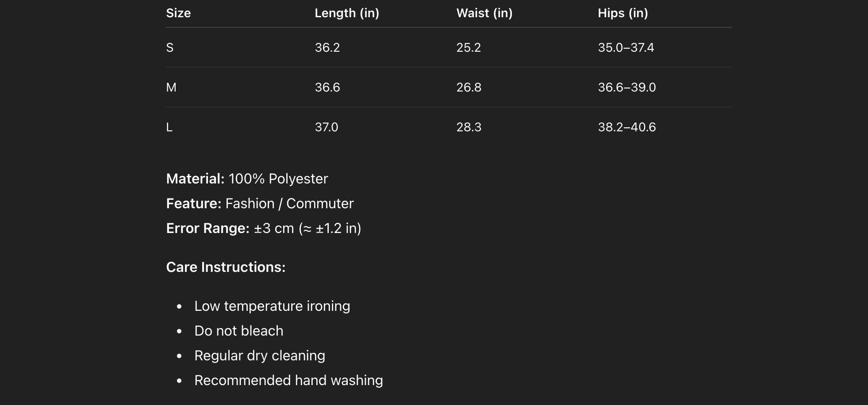Click the Size column header
The image size is (868, 405).
point(178,13)
